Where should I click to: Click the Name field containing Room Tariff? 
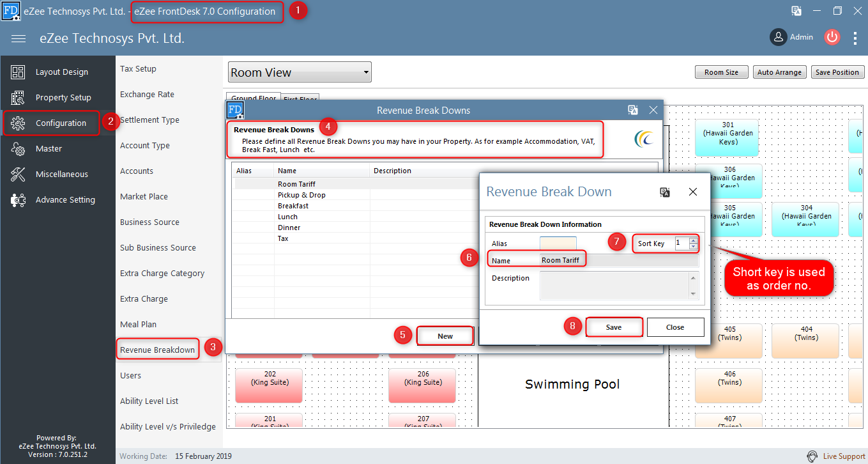point(619,260)
